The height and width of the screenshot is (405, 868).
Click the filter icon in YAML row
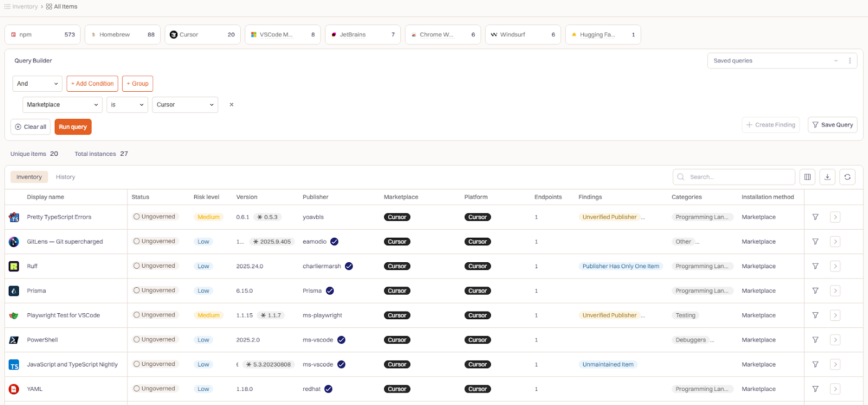click(x=815, y=389)
